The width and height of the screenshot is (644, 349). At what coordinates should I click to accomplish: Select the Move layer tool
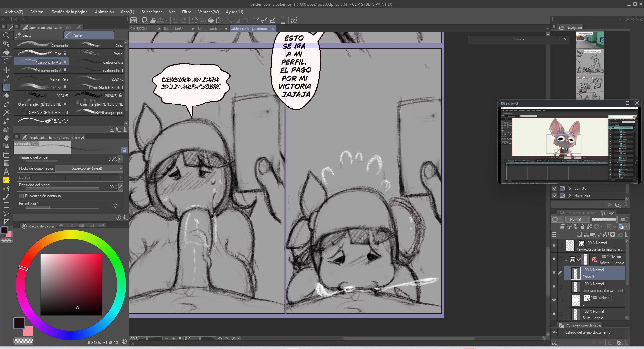click(x=6, y=70)
